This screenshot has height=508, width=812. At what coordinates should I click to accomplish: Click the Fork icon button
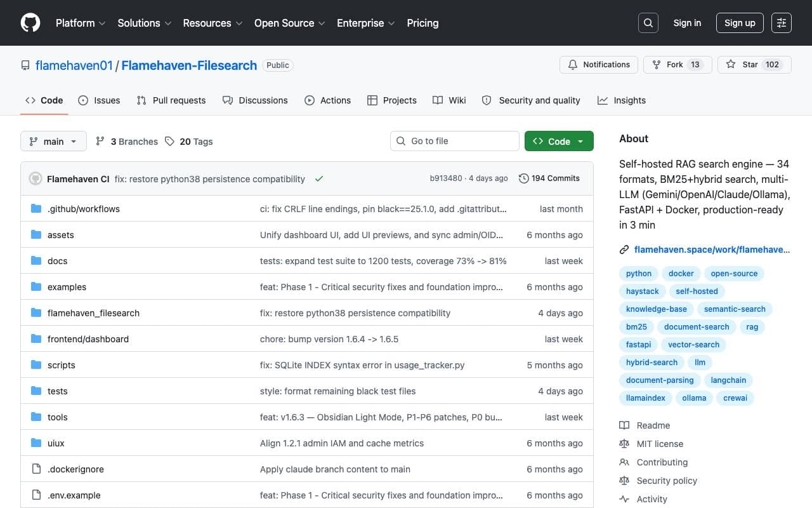[x=678, y=65]
